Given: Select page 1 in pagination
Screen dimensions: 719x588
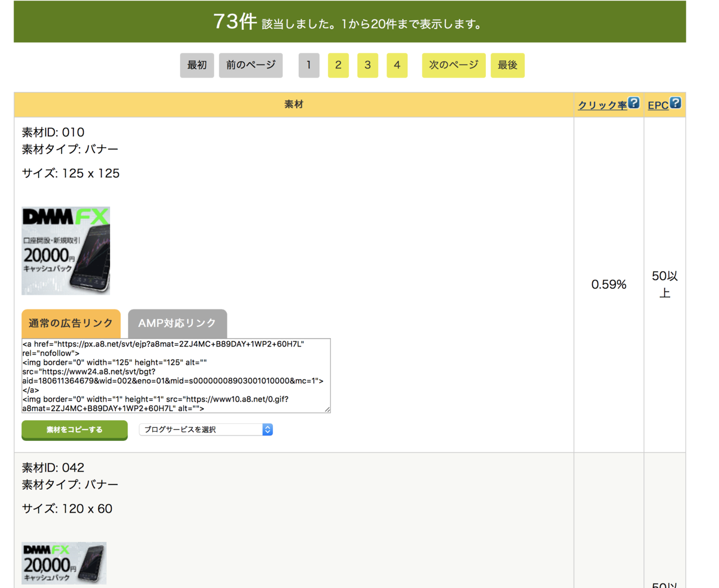Looking at the screenshot, I should tap(309, 65).
